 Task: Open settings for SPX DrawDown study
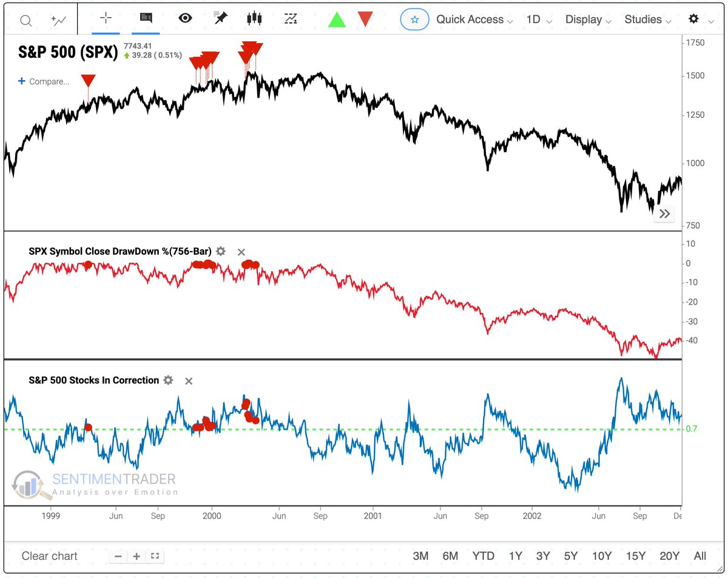pos(221,251)
